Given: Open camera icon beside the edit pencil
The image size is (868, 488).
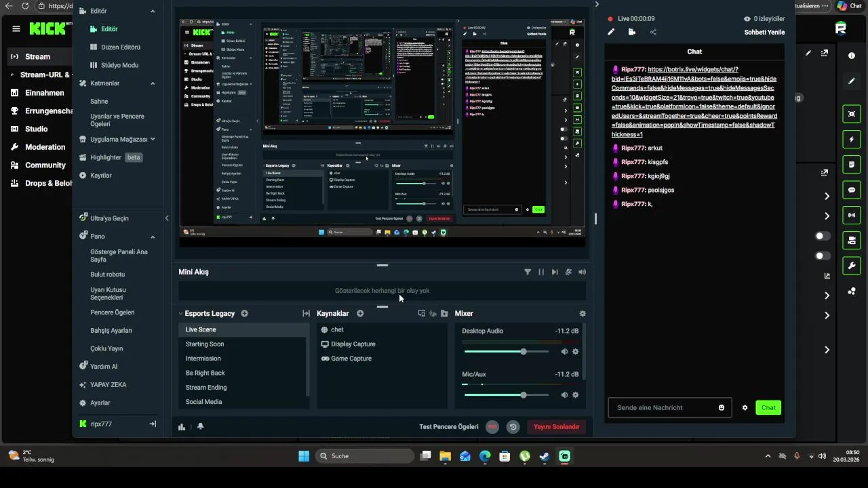Looking at the screenshot, I should (x=632, y=32).
